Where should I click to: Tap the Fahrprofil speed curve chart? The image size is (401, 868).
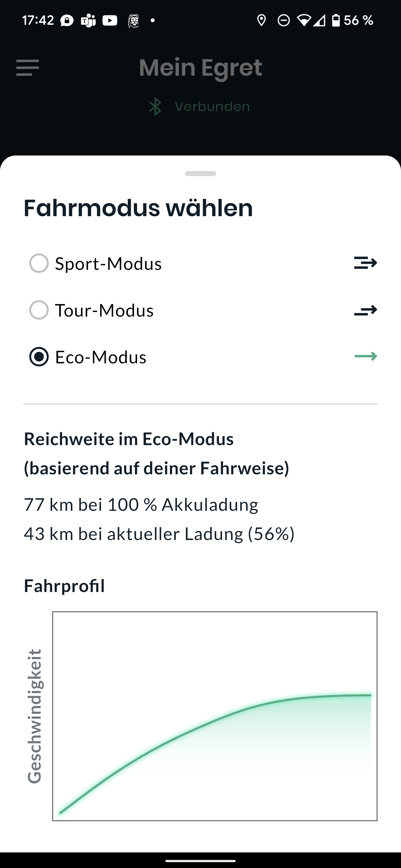[x=215, y=716]
